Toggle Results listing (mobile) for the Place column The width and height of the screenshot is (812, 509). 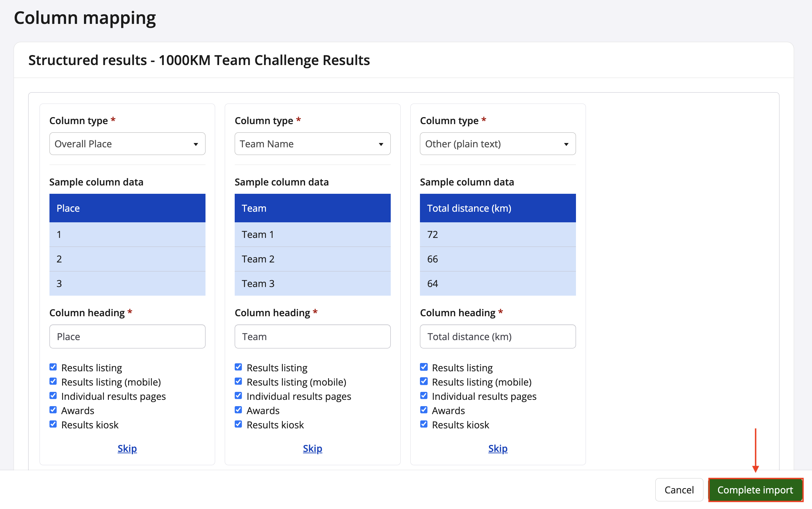click(x=53, y=381)
